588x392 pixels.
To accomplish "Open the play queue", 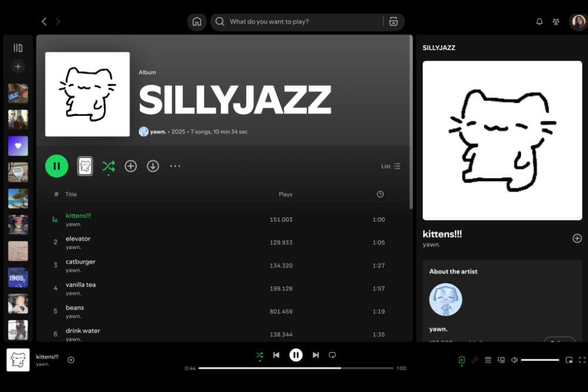I will (488, 360).
